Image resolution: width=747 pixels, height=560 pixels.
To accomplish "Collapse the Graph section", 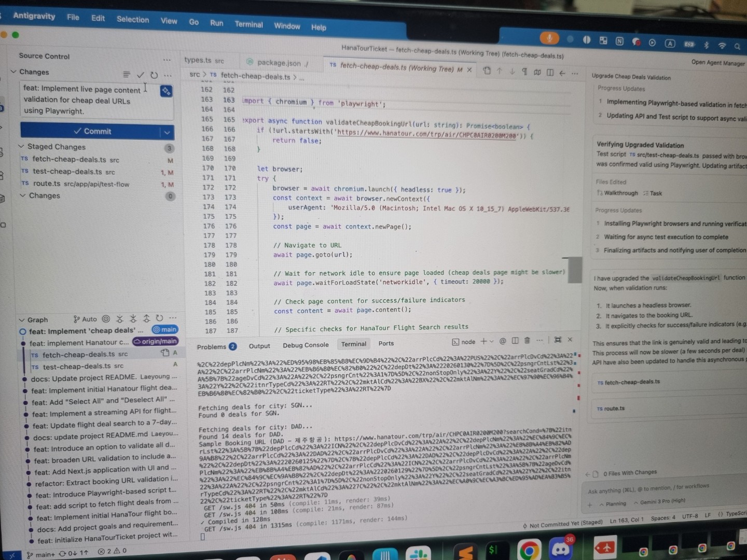I will (22, 320).
